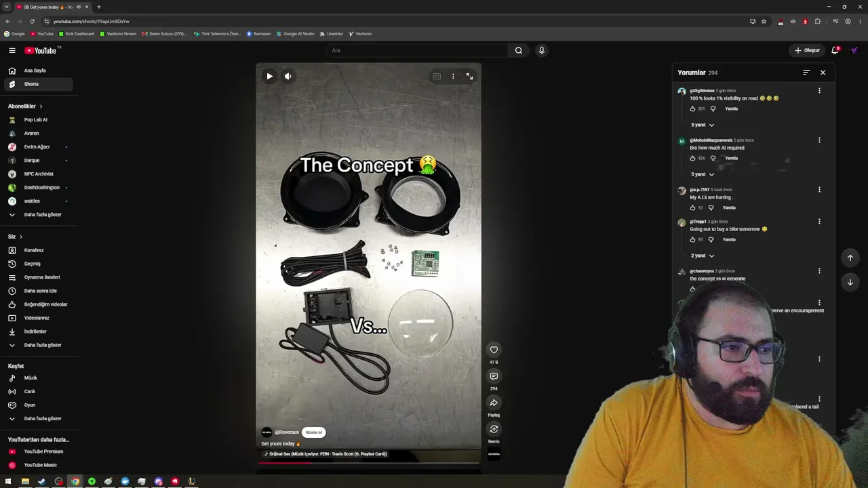Open options menu for @MohsinMazgoanwala comment

click(819, 140)
